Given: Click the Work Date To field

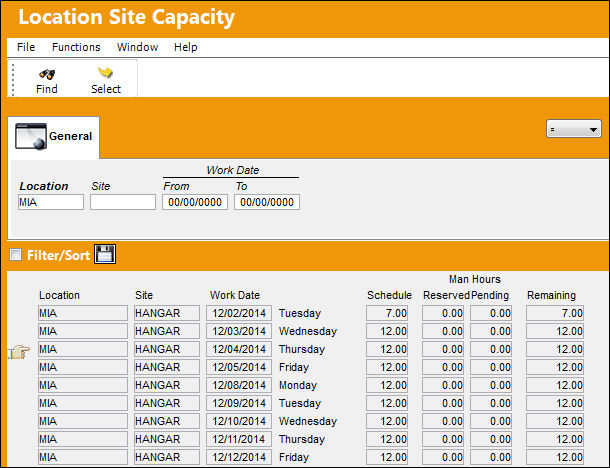Looking at the screenshot, I should coord(267,202).
